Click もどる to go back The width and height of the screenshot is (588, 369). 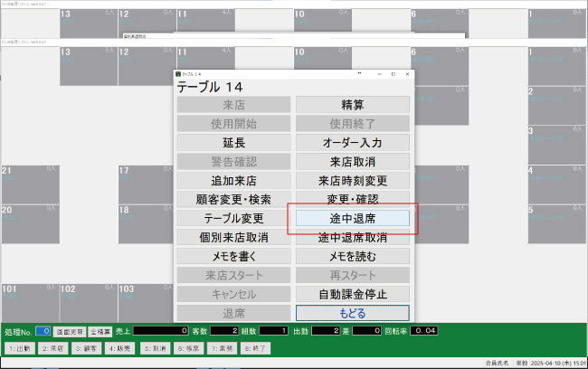tap(353, 313)
